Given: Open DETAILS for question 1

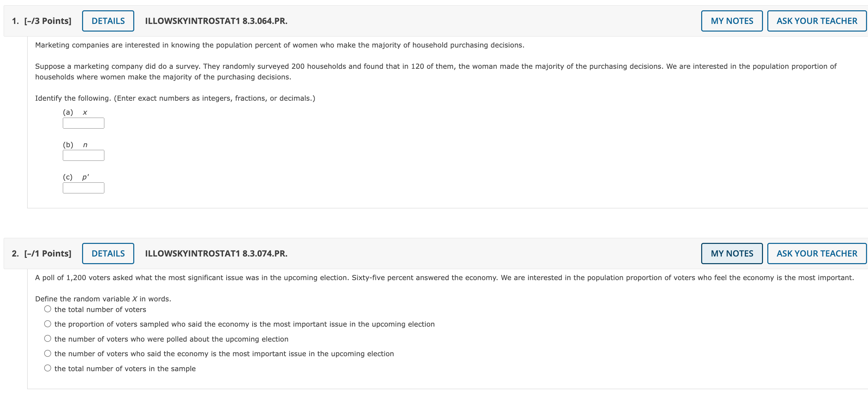Looking at the screenshot, I should (x=108, y=21).
